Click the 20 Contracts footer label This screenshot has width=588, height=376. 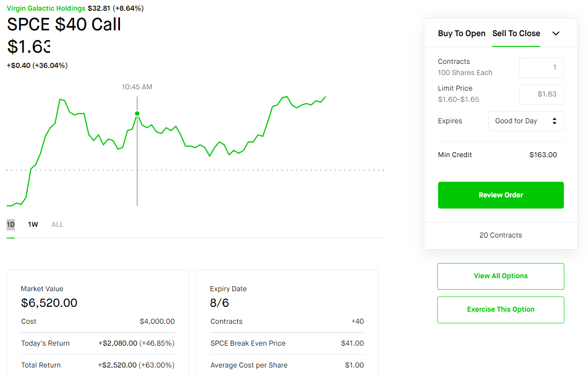(x=501, y=235)
